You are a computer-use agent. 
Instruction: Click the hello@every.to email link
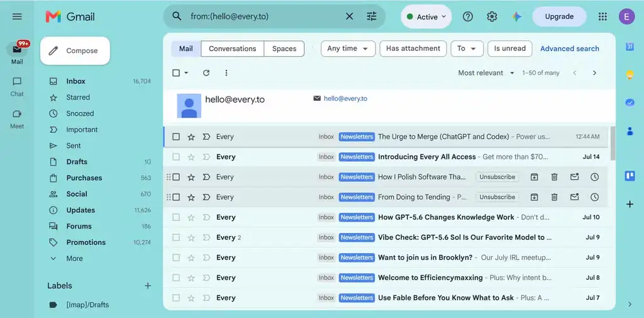[x=345, y=98]
